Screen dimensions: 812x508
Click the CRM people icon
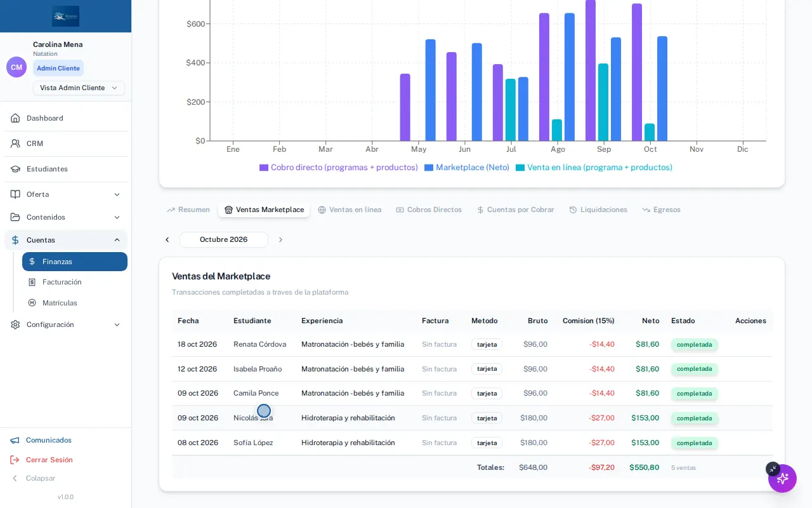(x=15, y=144)
